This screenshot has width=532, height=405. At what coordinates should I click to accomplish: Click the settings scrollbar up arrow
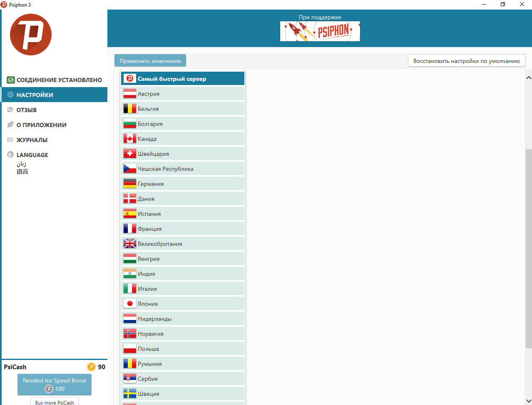click(x=529, y=77)
